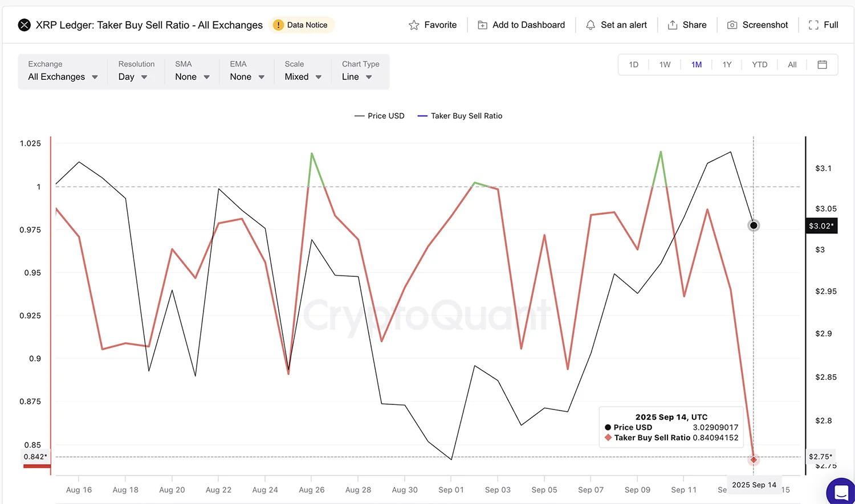Image resolution: width=855 pixels, height=504 pixels.
Task: Expand the Exchange dropdown
Action: tap(63, 77)
